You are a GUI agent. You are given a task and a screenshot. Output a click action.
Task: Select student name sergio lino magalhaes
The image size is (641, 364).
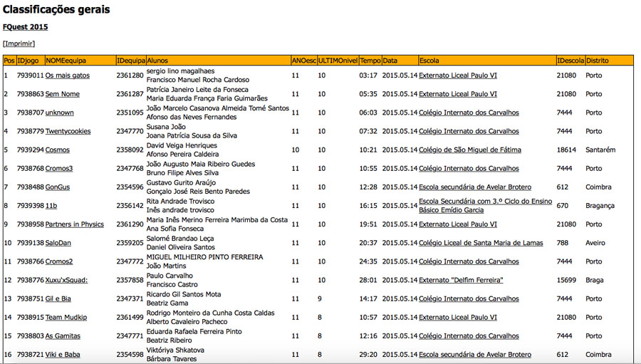[x=180, y=71]
